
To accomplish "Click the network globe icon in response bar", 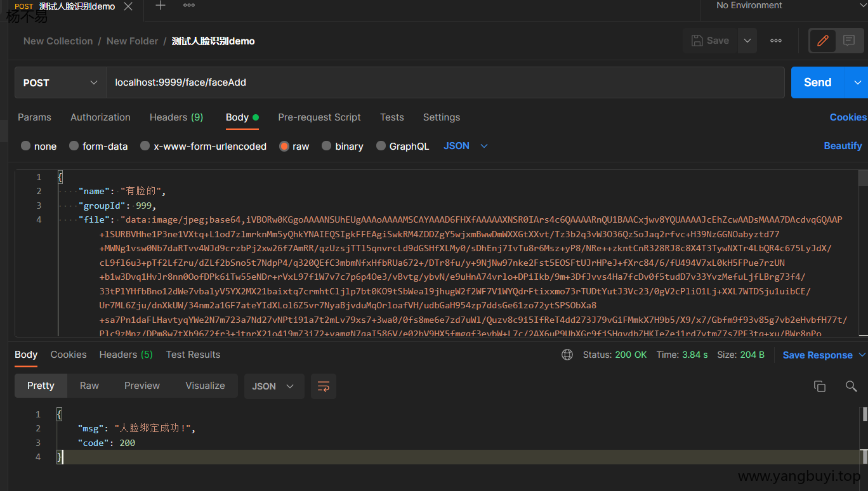I will 567,355.
